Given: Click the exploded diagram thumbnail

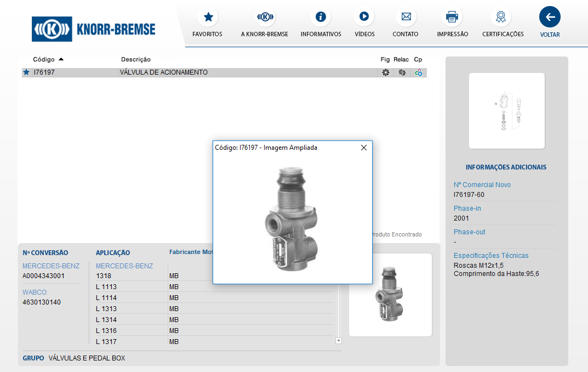Looking at the screenshot, I should 507,111.
